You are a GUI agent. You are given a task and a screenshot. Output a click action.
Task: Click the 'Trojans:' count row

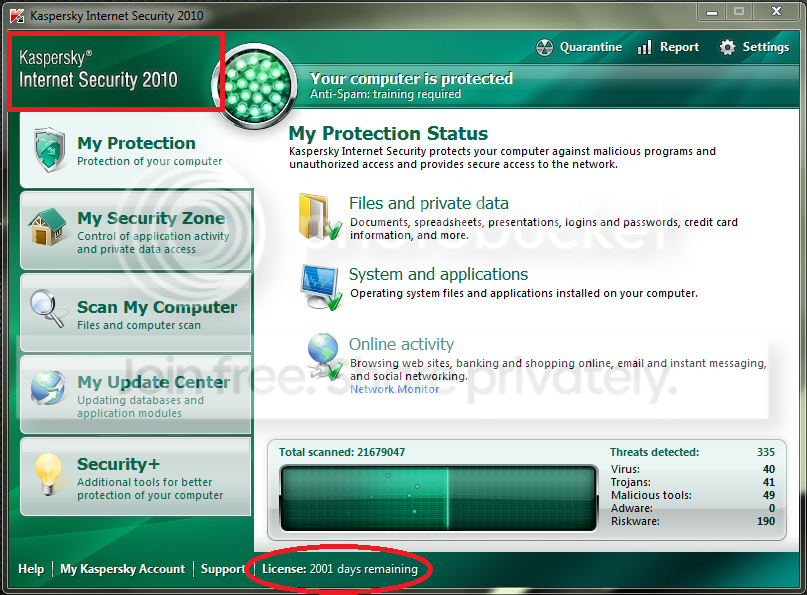[x=693, y=482]
